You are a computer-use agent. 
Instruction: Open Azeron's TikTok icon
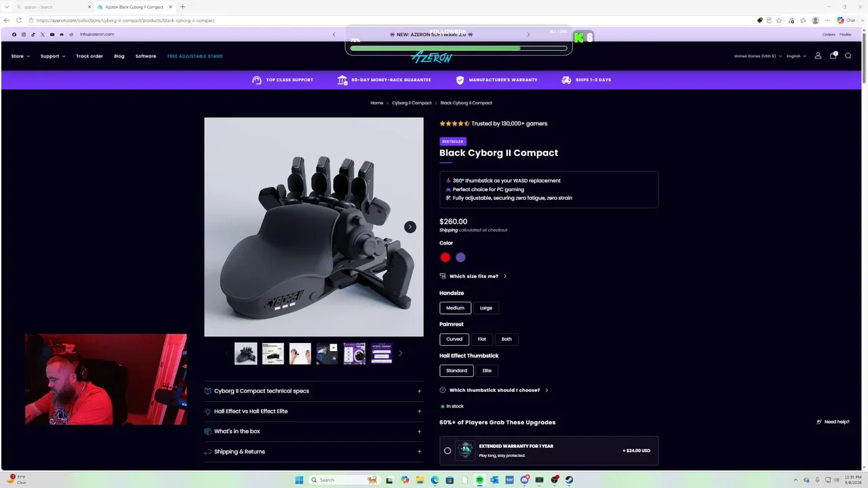[33, 35]
